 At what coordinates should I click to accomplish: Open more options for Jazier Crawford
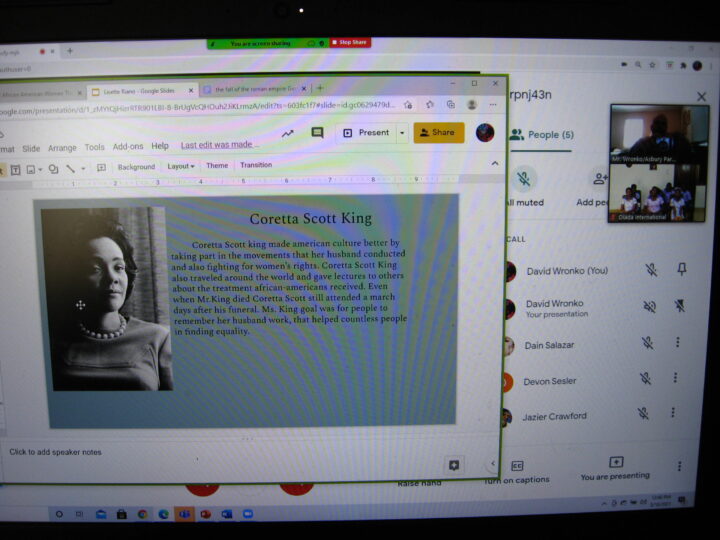tap(673, 413)
